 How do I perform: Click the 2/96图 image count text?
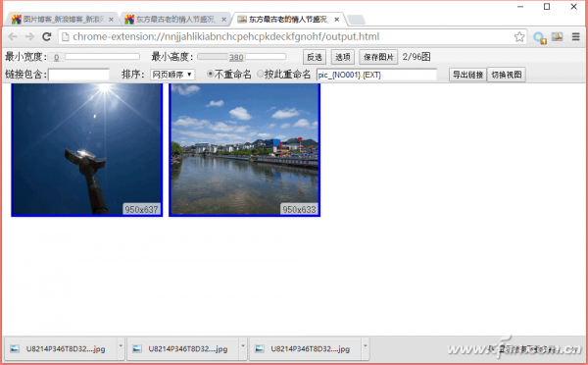pos(416,57)
